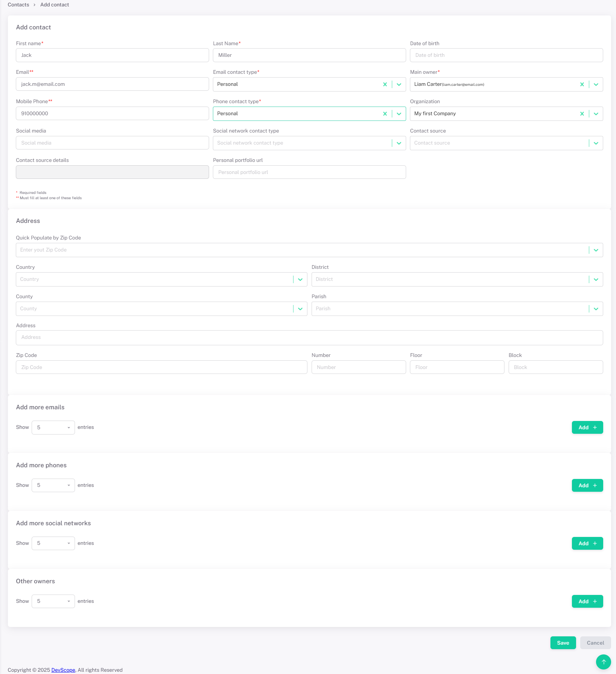Click the Personal portfolio url field
Screen dimensions: 616x674
pyautogui.click(x=309, y=172)
